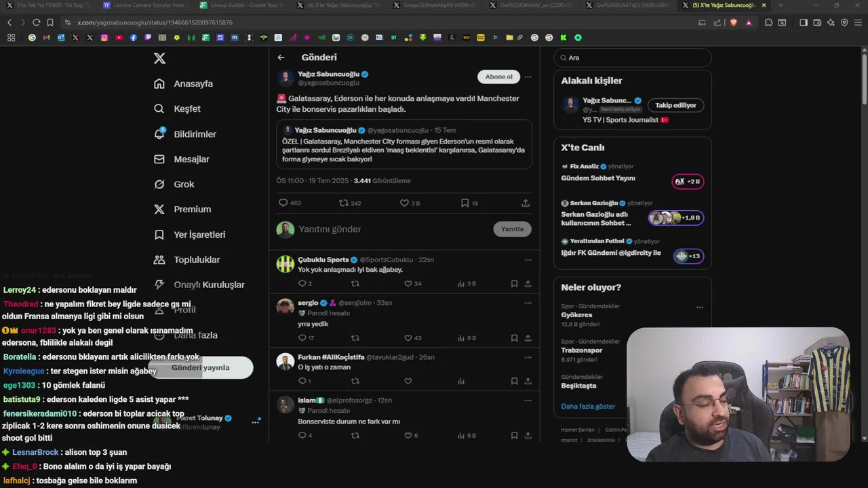Open the Çubuklu Sports reply's more options
This screenshot has height=488, width=868.
click(x=528, y=260)
